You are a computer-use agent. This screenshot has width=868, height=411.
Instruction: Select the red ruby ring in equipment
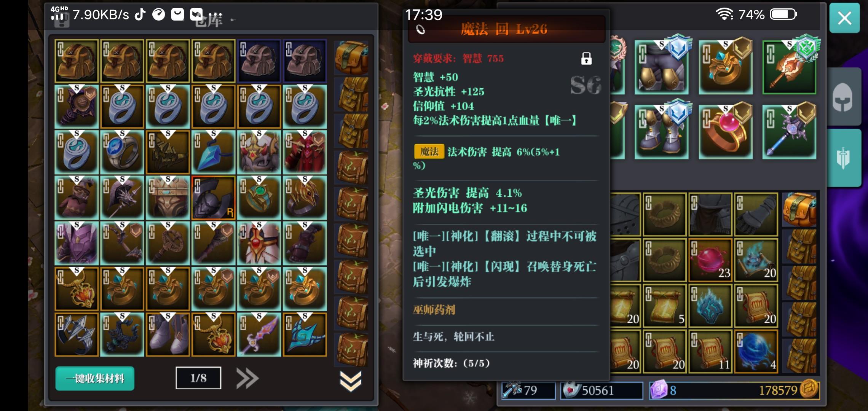pos(726,132)
